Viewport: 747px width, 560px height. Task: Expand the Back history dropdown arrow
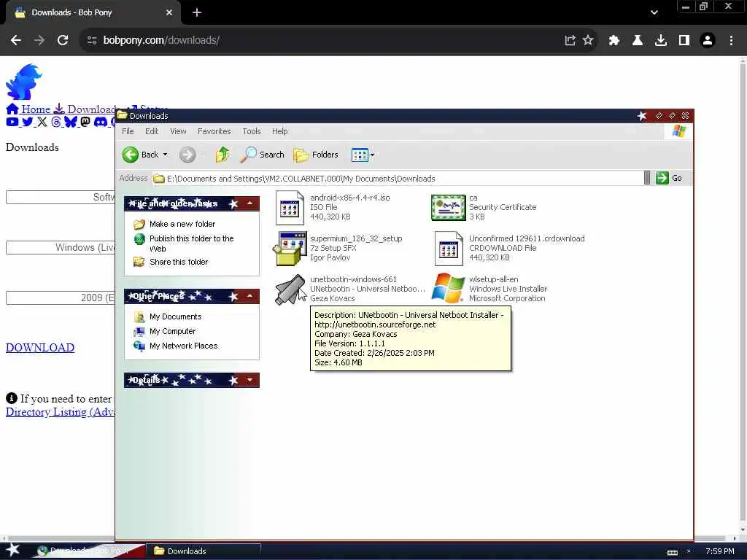[x=166, y=155]
